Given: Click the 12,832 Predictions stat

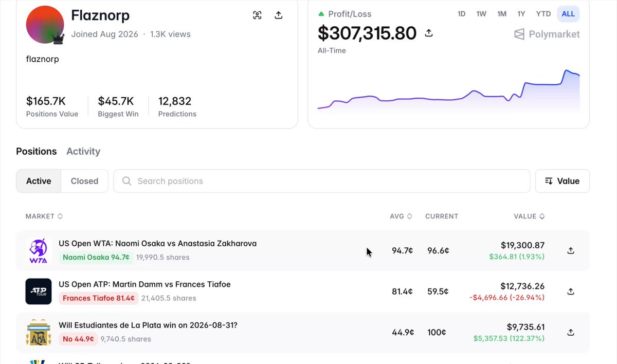Looking at the screenshot, I should [x=177, y=106].
